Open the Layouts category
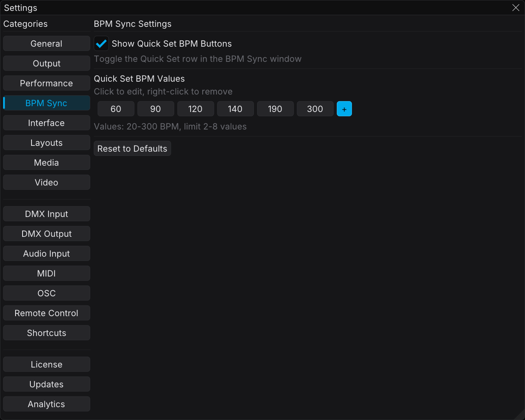Screen dimensions: 525x420 [x=47, y=143]
